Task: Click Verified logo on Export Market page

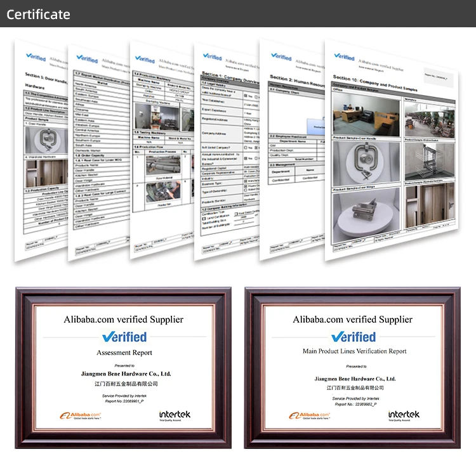Action: click(x=87, y=58)
